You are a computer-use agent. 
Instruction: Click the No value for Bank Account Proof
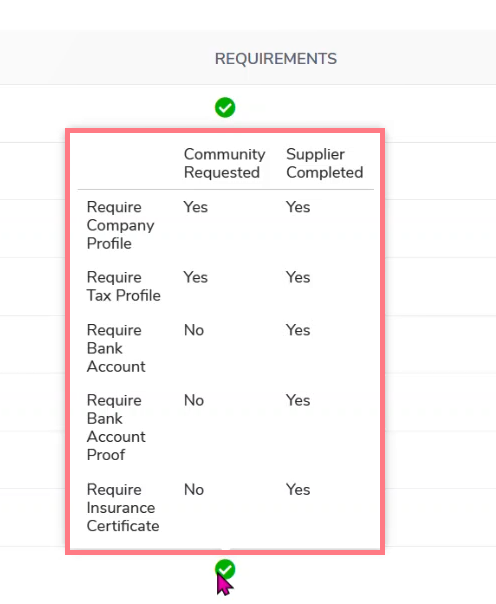click(194, 401)
